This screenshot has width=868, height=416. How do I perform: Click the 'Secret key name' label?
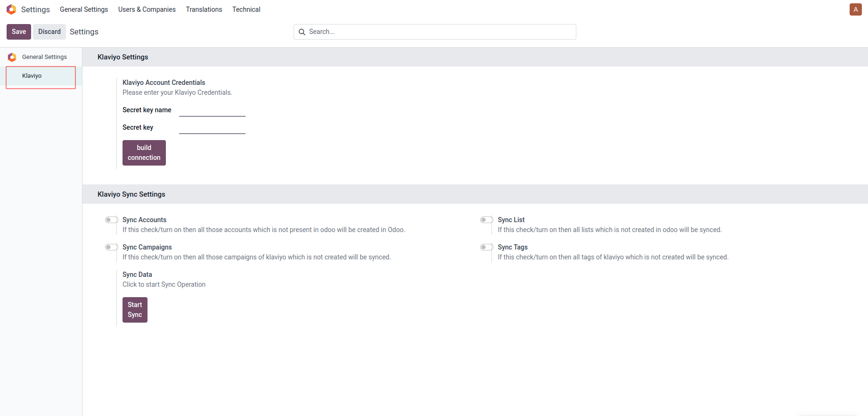147,110
